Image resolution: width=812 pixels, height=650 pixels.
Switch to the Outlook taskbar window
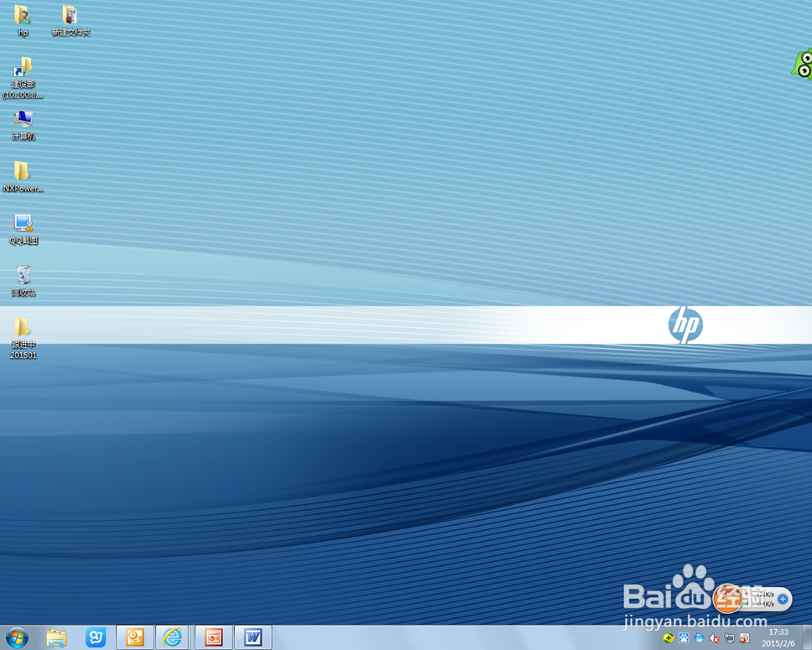[x=135, y=637]
